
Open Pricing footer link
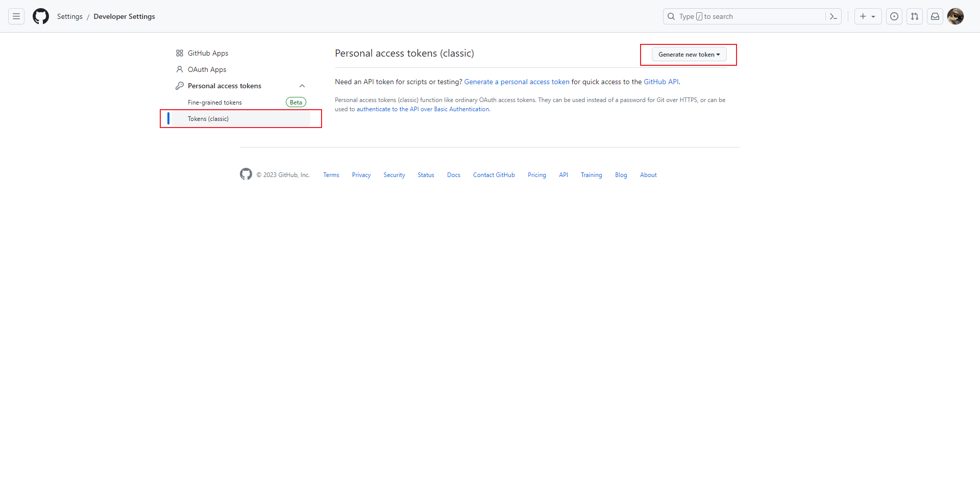pos(537,175)
